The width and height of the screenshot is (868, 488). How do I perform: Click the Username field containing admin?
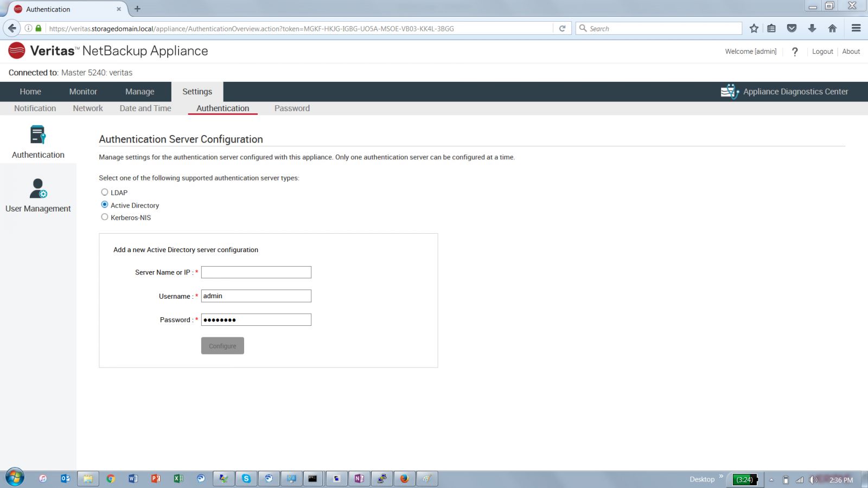click(256, 296)
